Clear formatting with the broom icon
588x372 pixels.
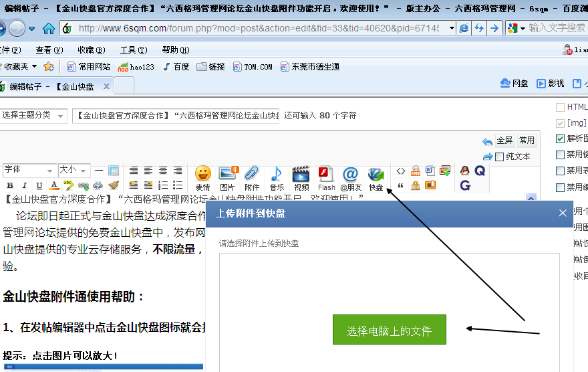(113, 185)
